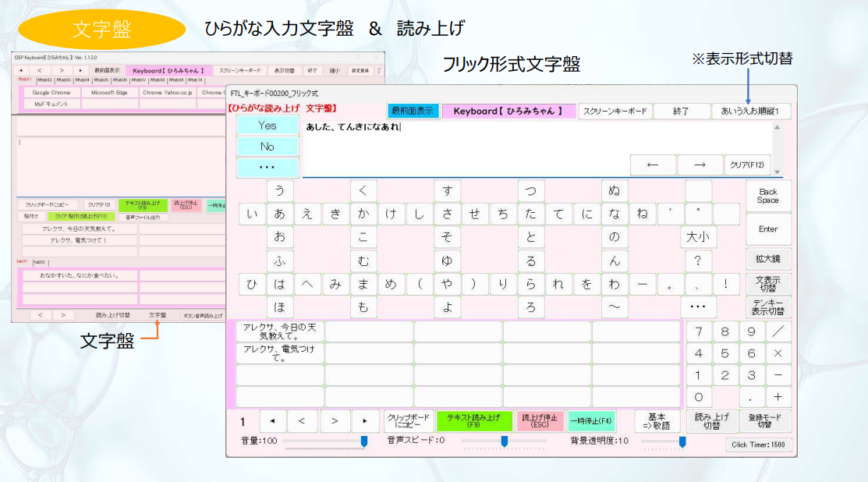Toggle dakuten/small via the 大小 key

pyautogui.click(x=697, y=237)
